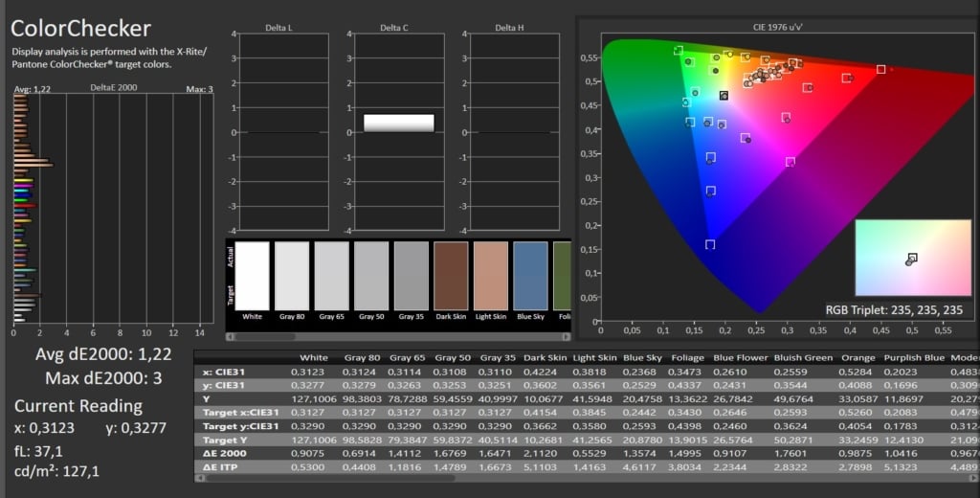Image resolution: width=980 pixels, height=498 pixels.
Task: Click the White color swatch
Action: tap(253, 276)
